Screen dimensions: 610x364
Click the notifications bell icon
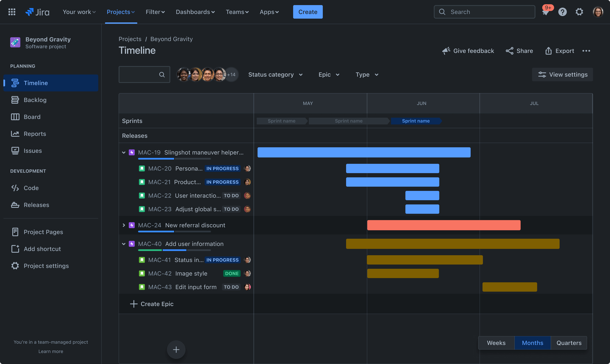[545, 12]
